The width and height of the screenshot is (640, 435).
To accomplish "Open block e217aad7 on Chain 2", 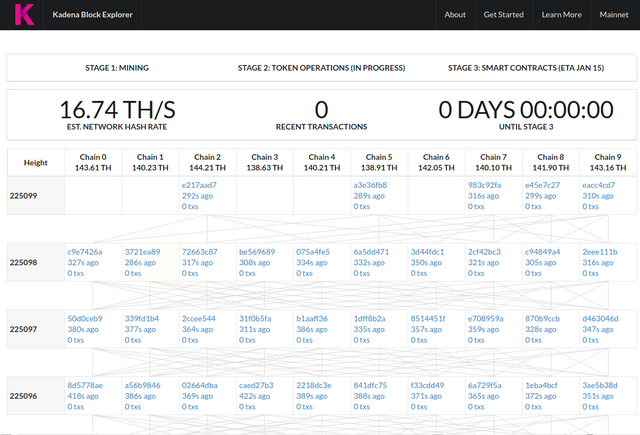I will point(199,185).
